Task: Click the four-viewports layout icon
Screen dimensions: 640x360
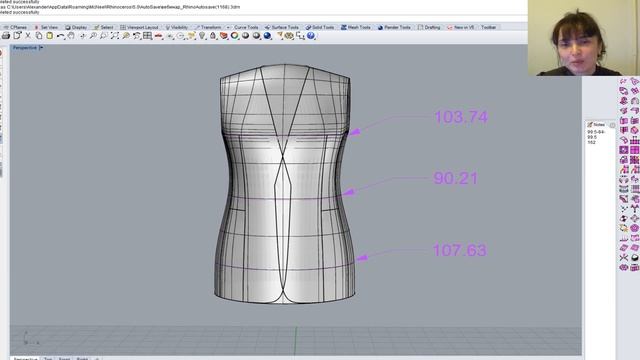Action: (147, 36)
